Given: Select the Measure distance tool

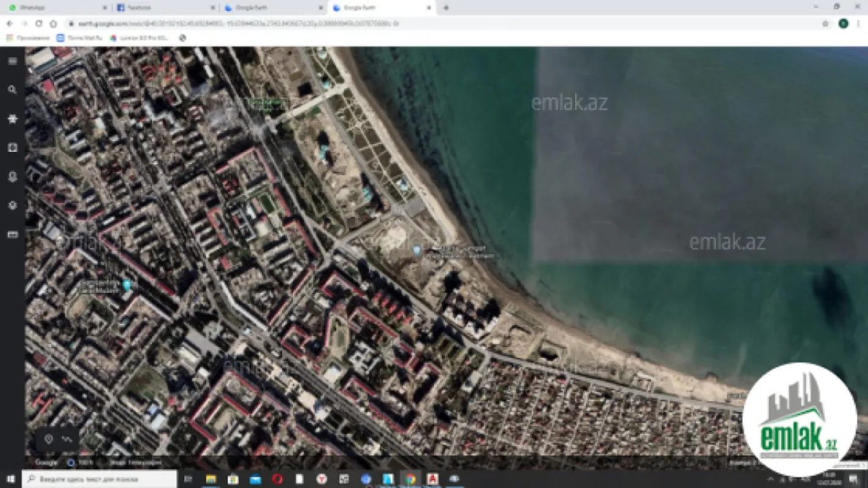Looking at the screenshot, I should tap(11, 234).
